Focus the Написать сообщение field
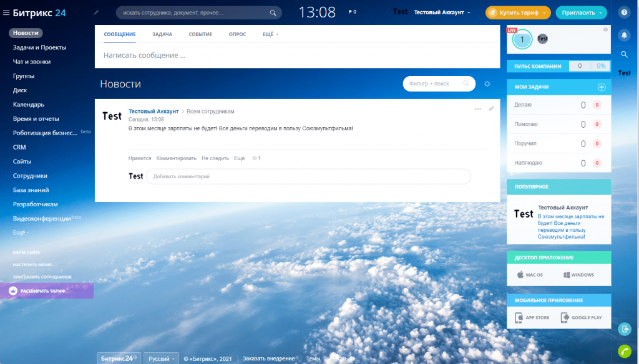This screenshot has width=639, height=364. click(298, 55)
